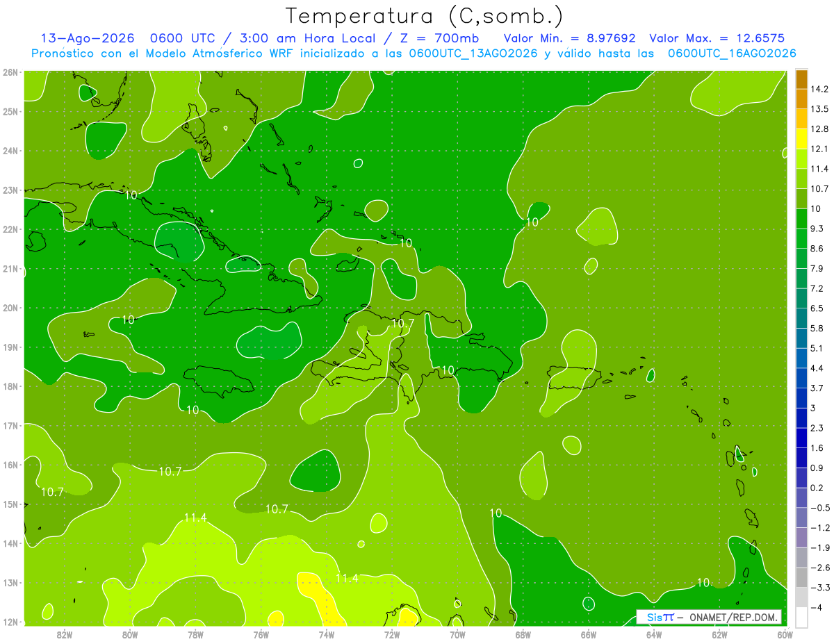834x644 pixels.
Task: Click the 2.3 label on the color scale
Action: tap(817, 428)
